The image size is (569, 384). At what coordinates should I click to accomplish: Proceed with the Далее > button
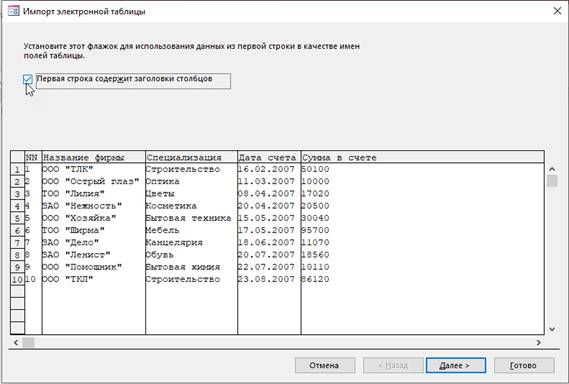point(456,365)
